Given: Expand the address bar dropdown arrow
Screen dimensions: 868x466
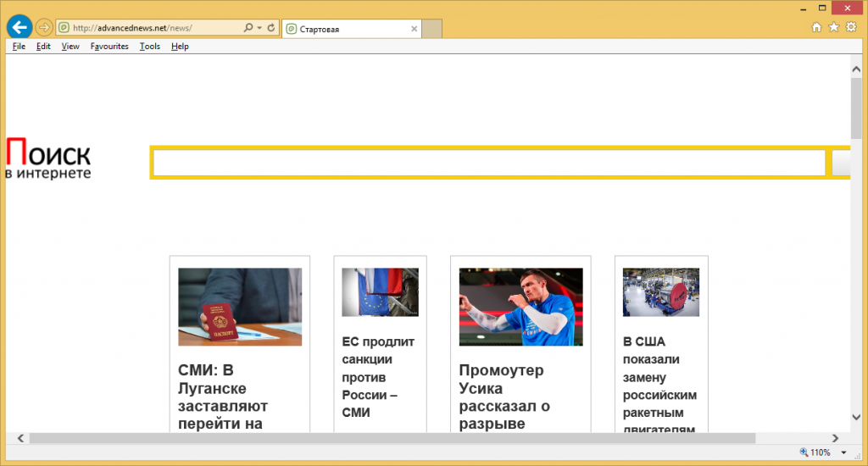Looking at the screenshot, I should pos(259,28).
